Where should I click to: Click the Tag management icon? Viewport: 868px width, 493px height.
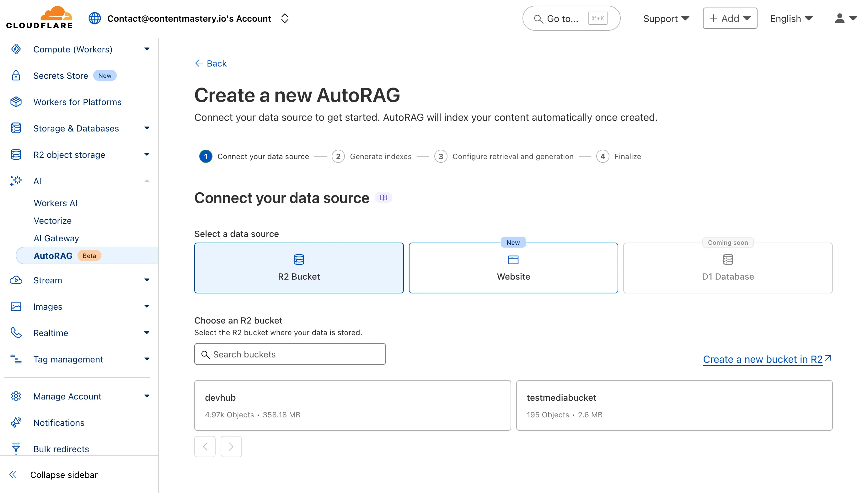tap(16, 359)
